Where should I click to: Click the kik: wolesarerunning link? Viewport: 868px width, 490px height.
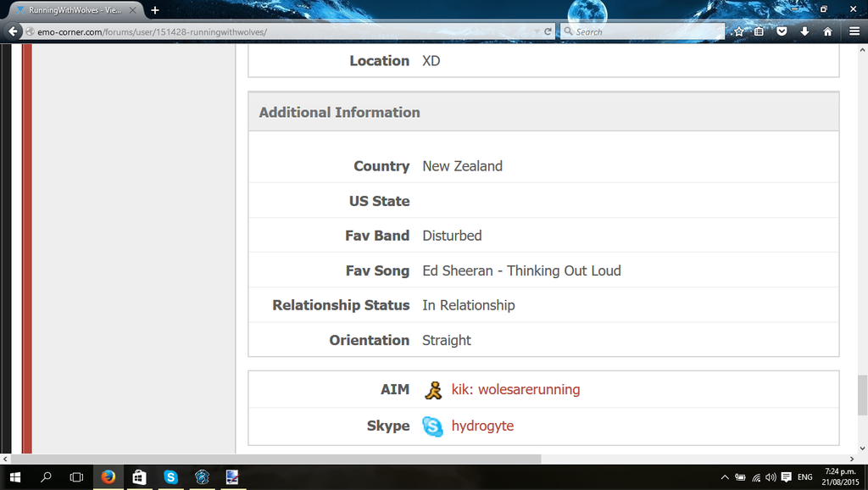coord(515,390)
